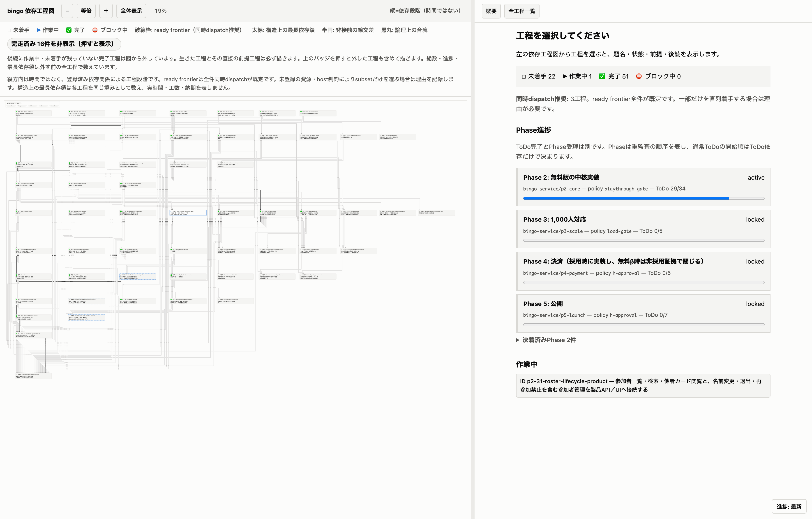The width and height of the screenshot is (812, 519).
Task: Select graph node p2-09-prize-config
Action: coord(188,113)
